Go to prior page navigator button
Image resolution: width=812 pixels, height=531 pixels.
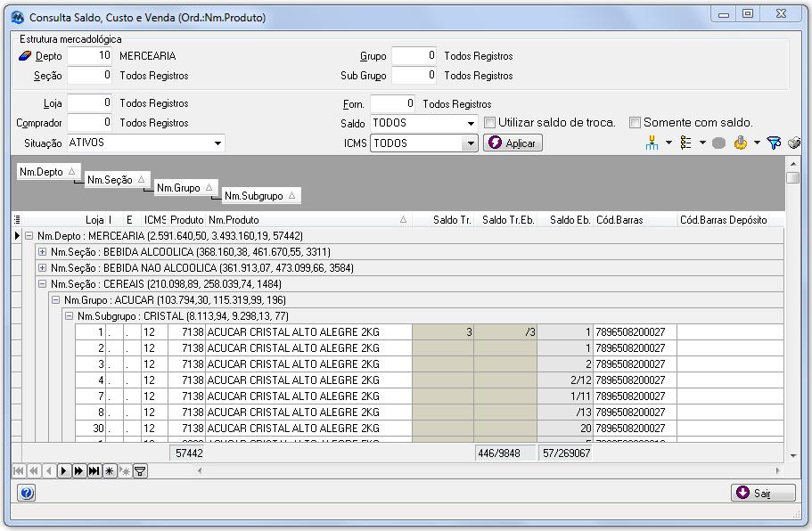coord(34,471)
